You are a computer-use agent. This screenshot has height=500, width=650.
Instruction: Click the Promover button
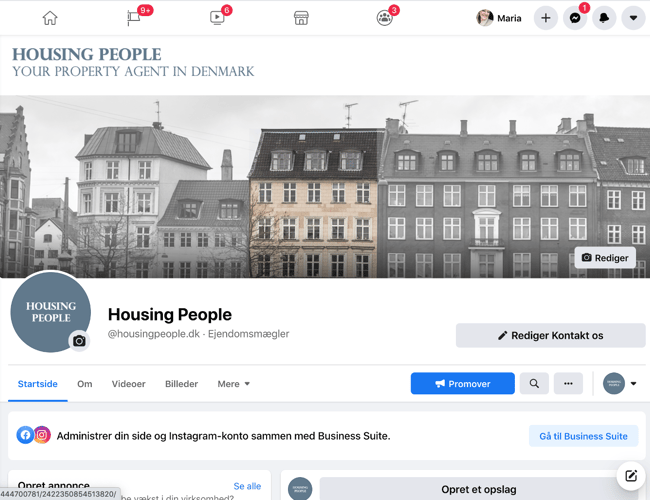coord(463,383)
